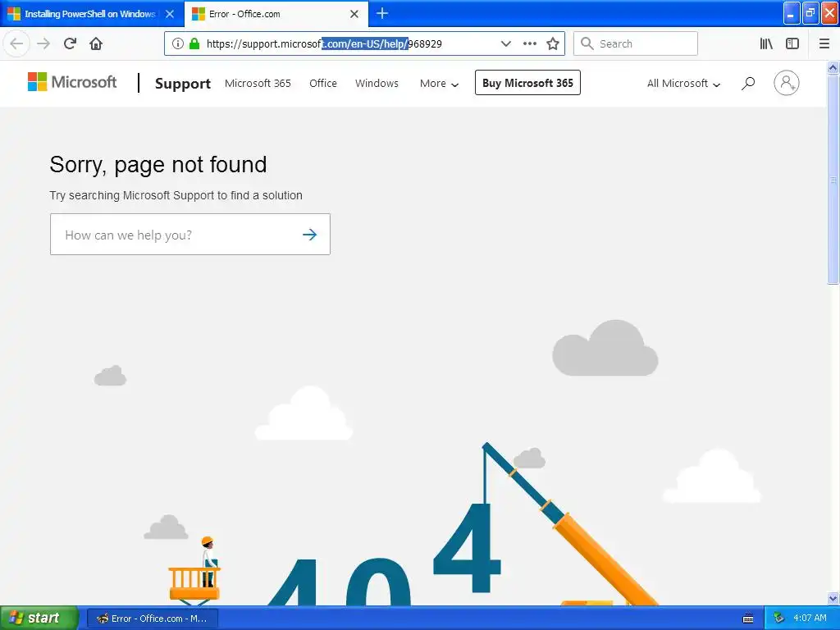Click the Sorry, page not found heading
This screenshot has width=840, height=630.
point(158,164)
